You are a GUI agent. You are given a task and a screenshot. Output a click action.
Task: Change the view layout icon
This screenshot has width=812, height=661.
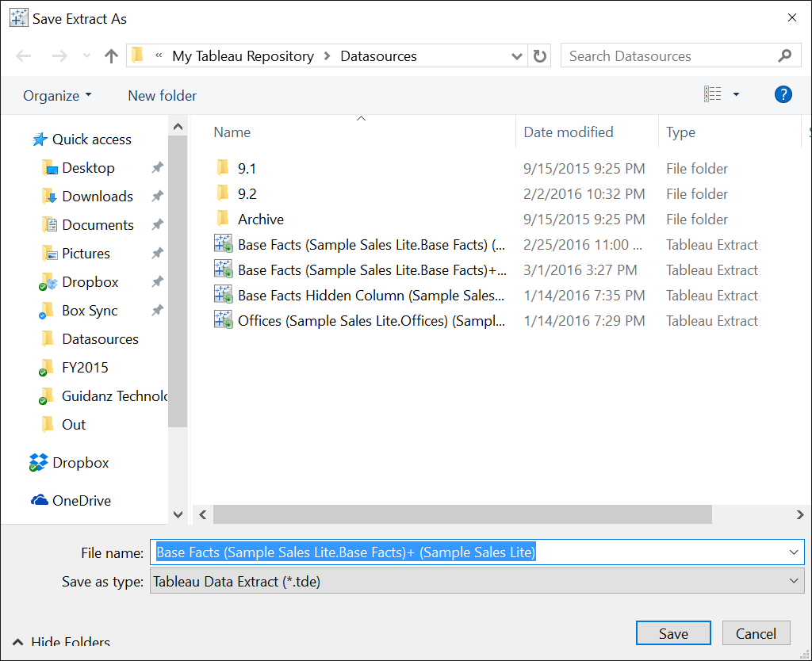[x=713, y=94]
